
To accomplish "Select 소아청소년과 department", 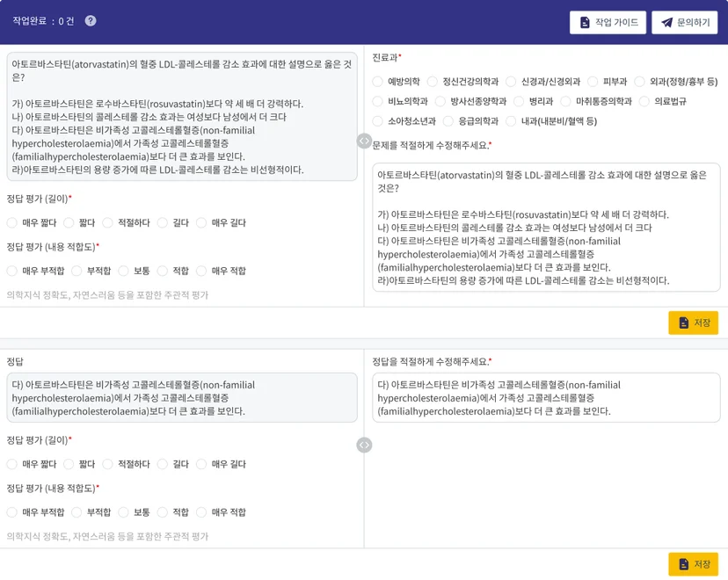I will [377, 121].
